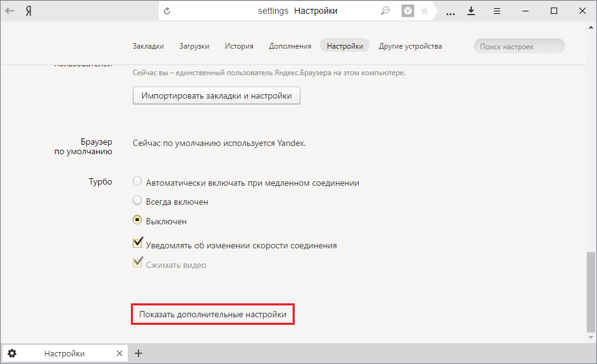Screen dimensions: 597x364
Task: Click the Yandex protect shield icon
Action: [408, 11]
